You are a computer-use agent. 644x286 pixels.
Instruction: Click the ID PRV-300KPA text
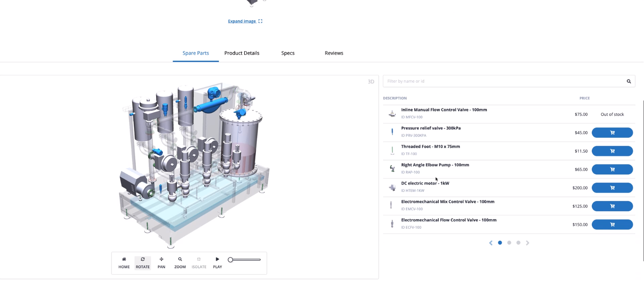(x=414, y=135)
